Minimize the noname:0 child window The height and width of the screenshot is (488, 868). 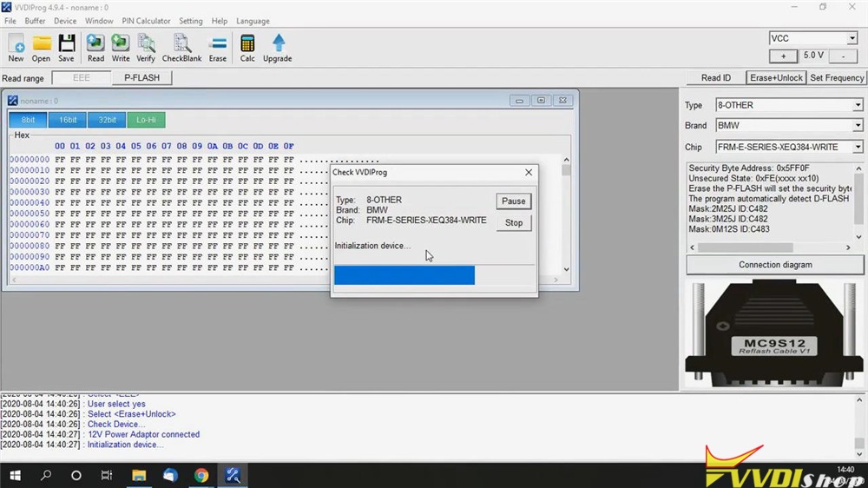pyautogui.click(x=519, y=100)
